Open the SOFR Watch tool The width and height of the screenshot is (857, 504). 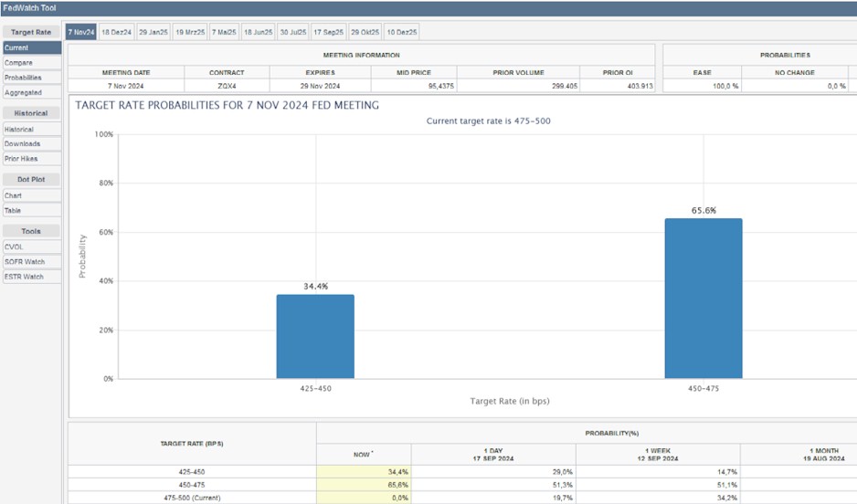32,261
